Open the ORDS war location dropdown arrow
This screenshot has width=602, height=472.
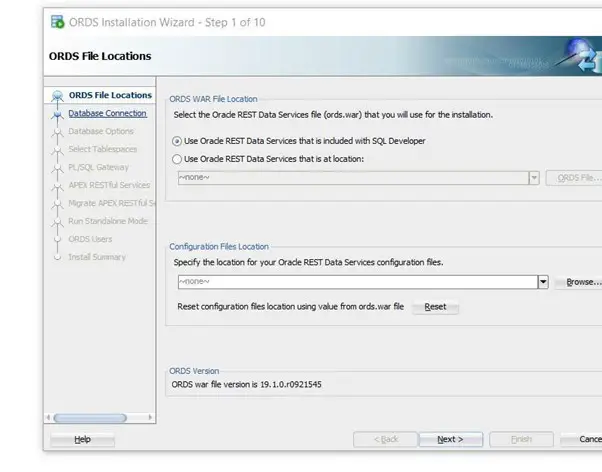[x=534, y=178]
